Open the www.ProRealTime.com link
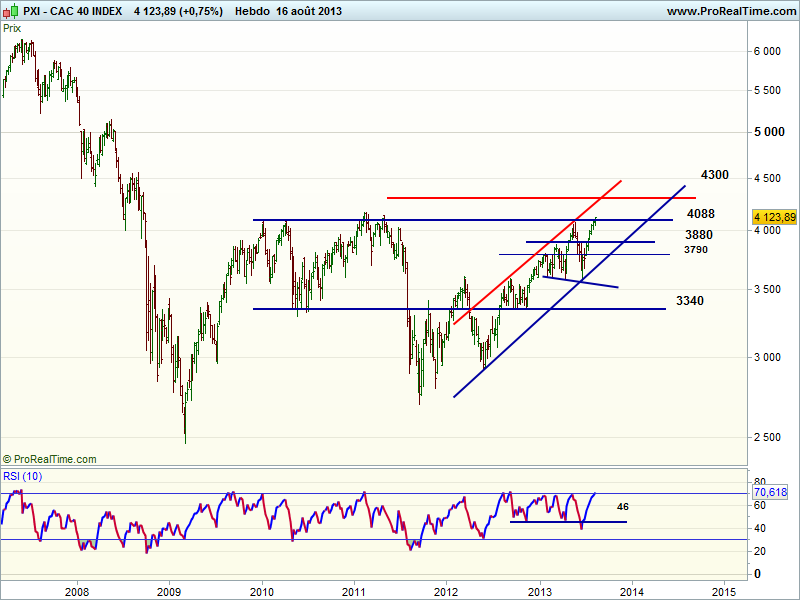The width and height of the screenshot is (800, 600). 730,11
